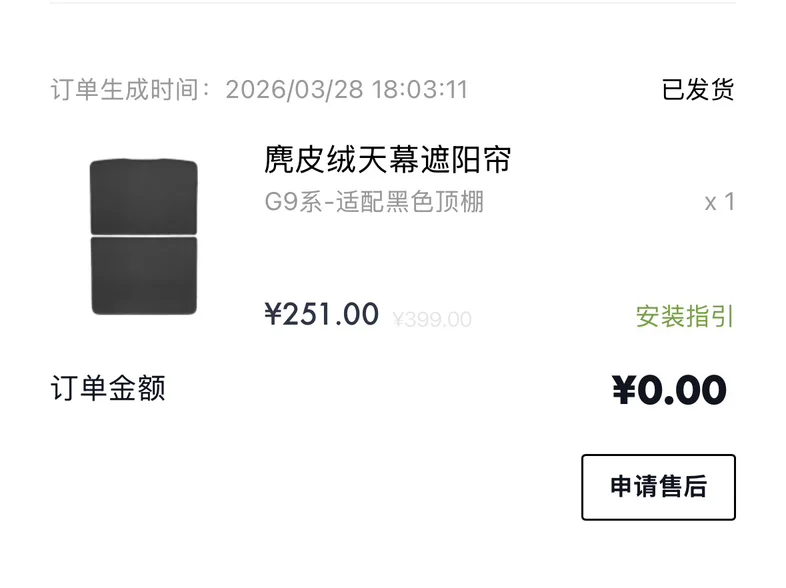786x588 pixels.
Task: Click the crossed-out ¥399.00 original price
Action: point(431,320)
